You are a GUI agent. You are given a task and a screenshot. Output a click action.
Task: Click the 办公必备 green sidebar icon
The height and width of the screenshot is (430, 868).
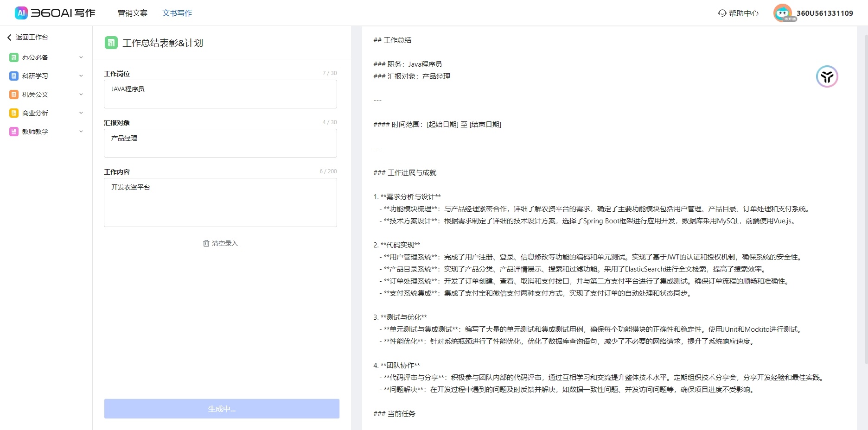point(14,57)
